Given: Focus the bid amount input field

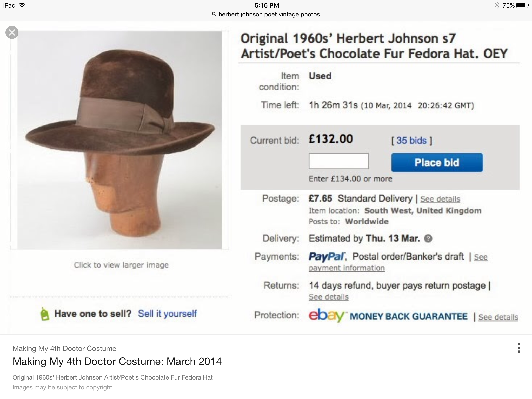Looking at the screenshot, I should pos(339,161).
